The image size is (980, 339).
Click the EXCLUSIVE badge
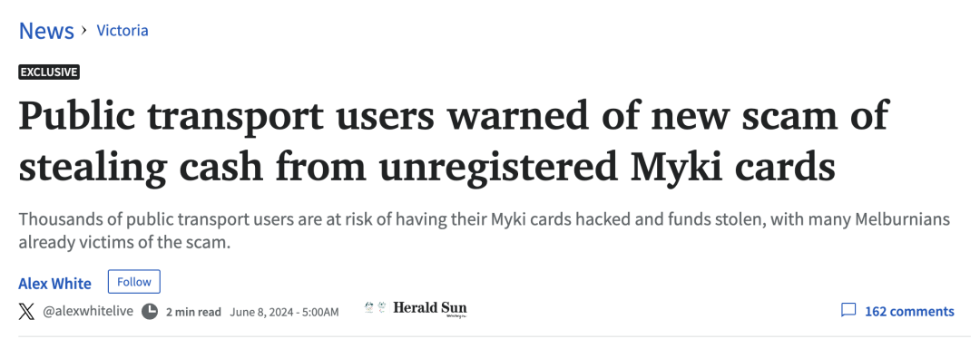[x=49, y=72]
